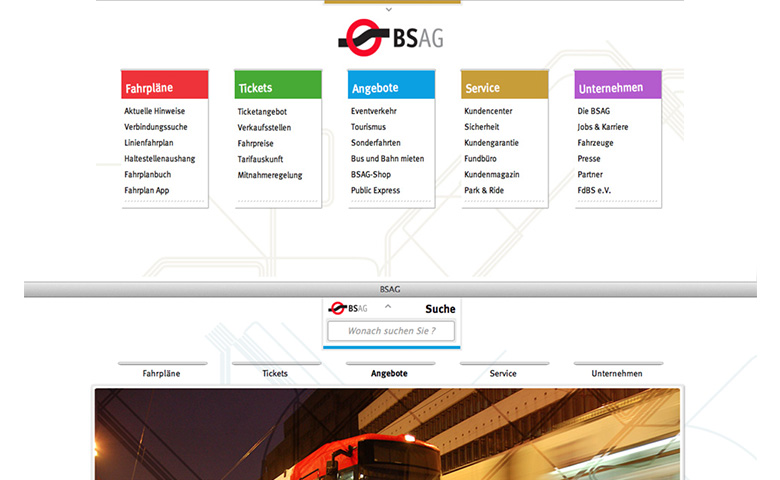The image size is (780, 480).
Task: Click the small BSAG logo beside Suche
Action: pos(348,308)
